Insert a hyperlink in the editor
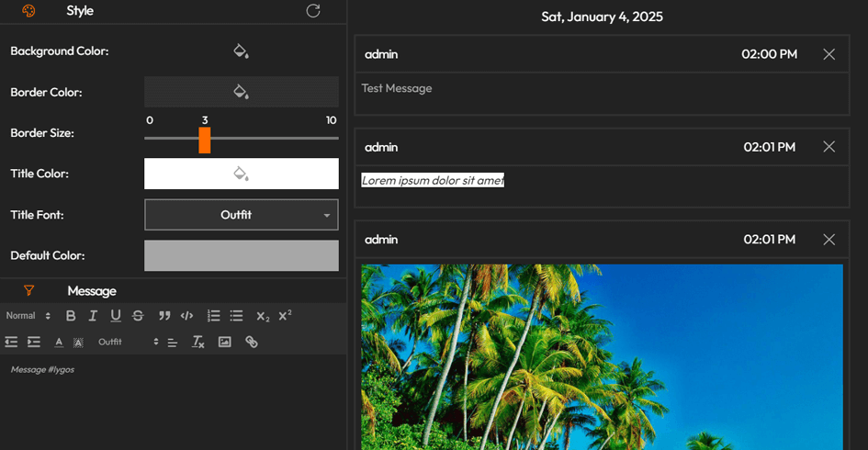The height and width of the screenshot is (450, 868). 251,342
